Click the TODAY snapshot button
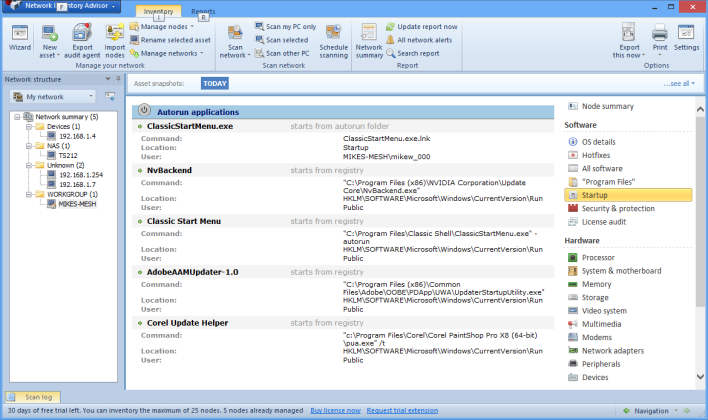 tap(214, 84)
